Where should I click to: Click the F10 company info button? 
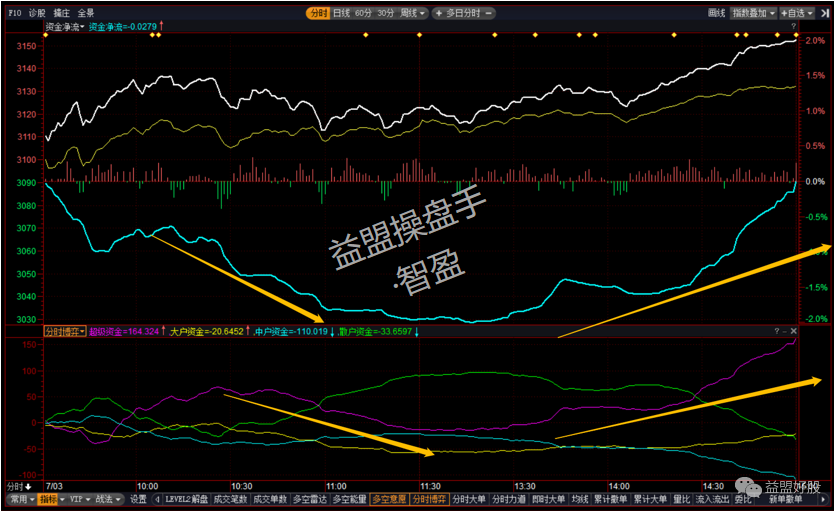tap(12, 13)
